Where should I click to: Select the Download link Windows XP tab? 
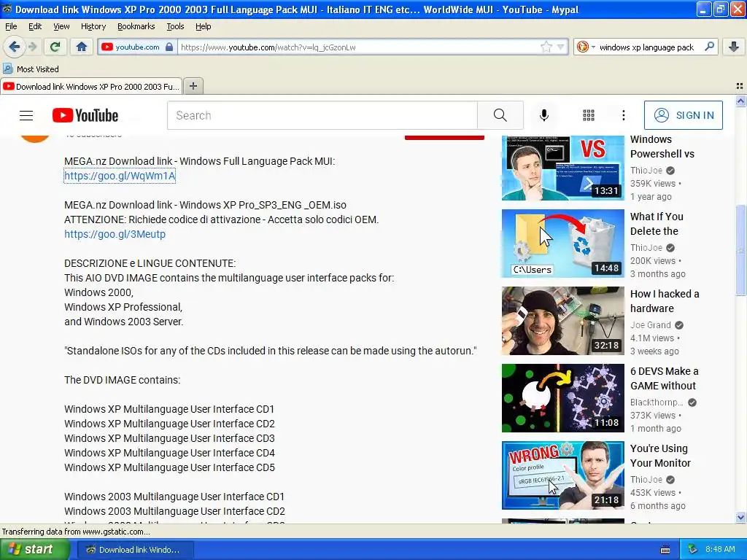click(x=91, y=86)
